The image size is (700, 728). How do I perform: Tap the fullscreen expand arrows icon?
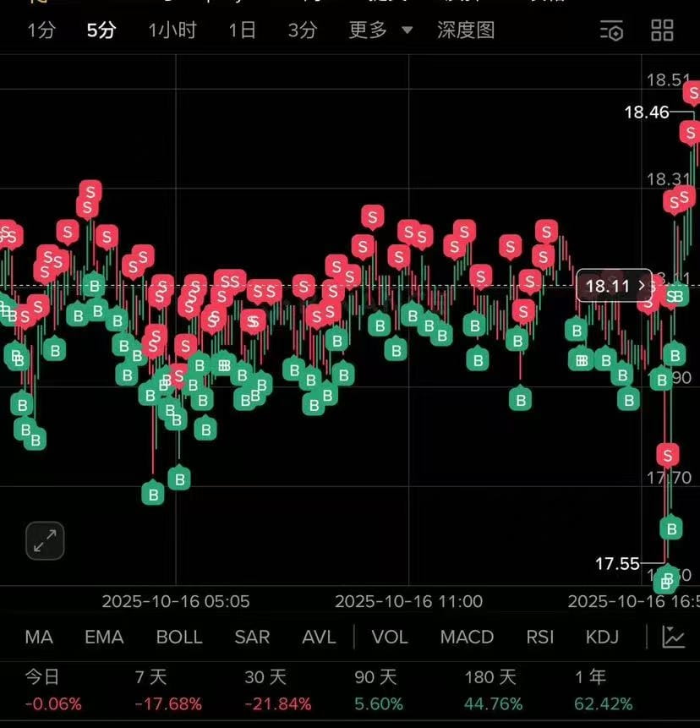(45, 541)
